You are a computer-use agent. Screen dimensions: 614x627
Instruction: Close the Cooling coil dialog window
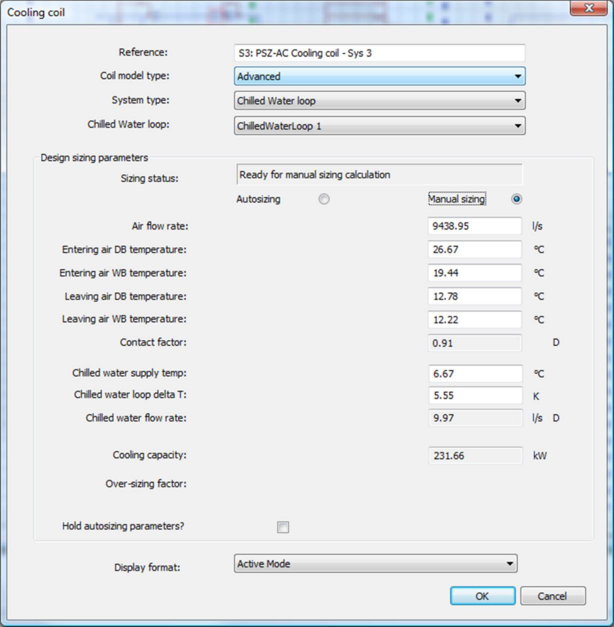coord(587,10)
